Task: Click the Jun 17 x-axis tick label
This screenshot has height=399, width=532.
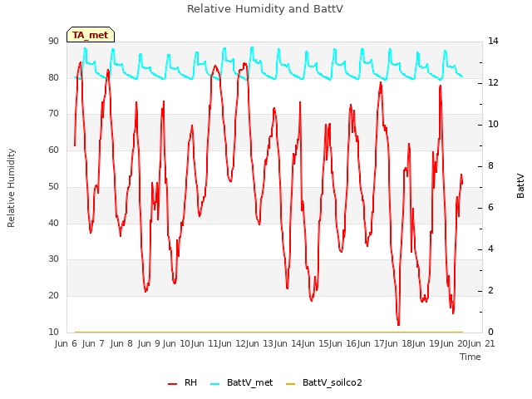Action: 371,343
